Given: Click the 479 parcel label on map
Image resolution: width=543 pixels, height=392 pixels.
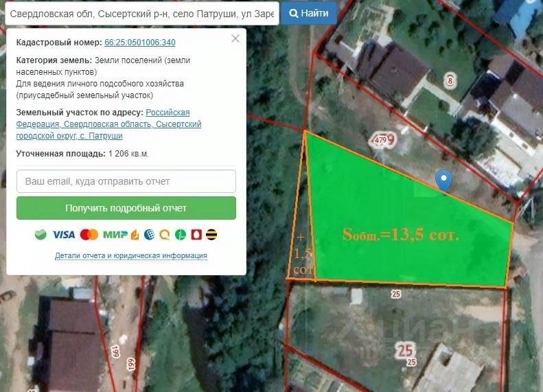Looking at the screenshot, I should click(x=380, y=140).
